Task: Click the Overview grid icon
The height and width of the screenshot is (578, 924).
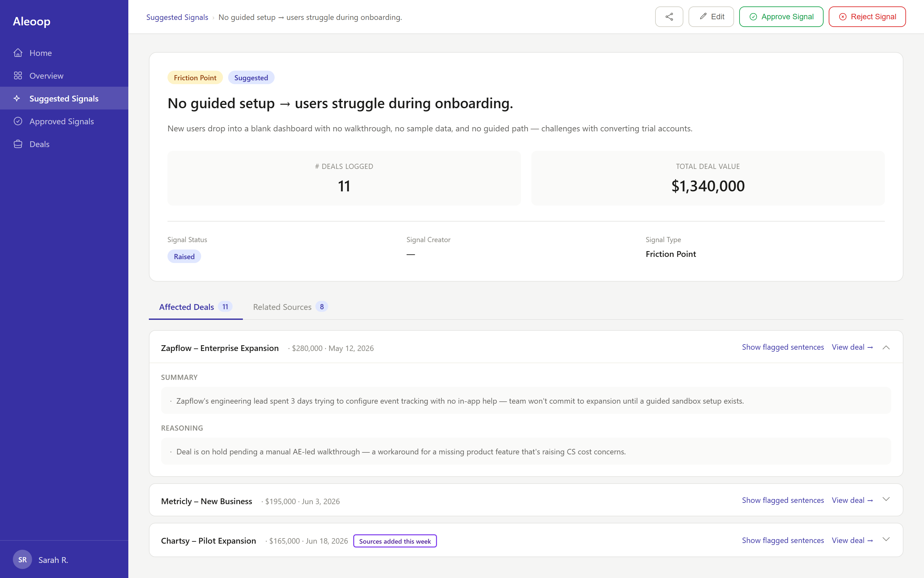Action: tap(18, 76)
